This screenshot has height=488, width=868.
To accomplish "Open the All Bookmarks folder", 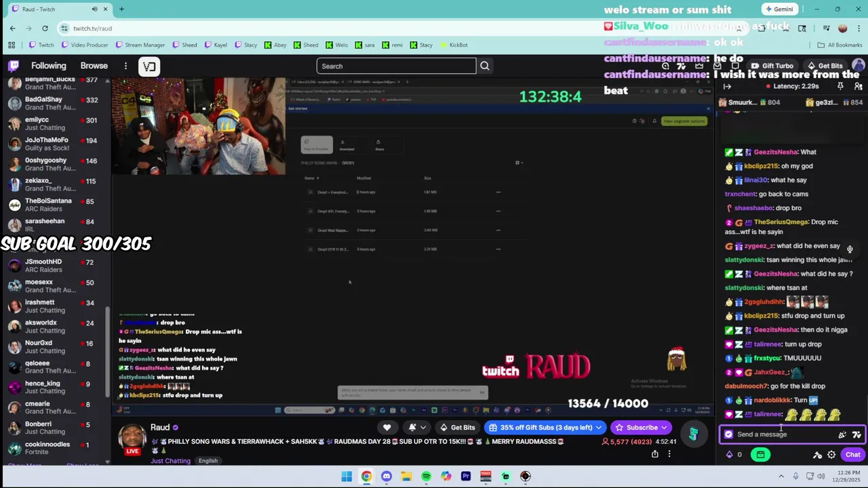I will click(x=840, y=45).
